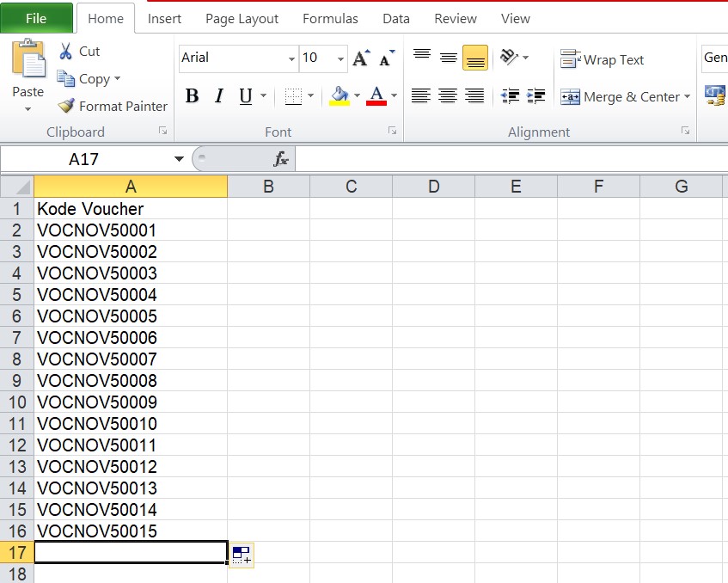Apply the cell borders icon

tap(293, 96)
